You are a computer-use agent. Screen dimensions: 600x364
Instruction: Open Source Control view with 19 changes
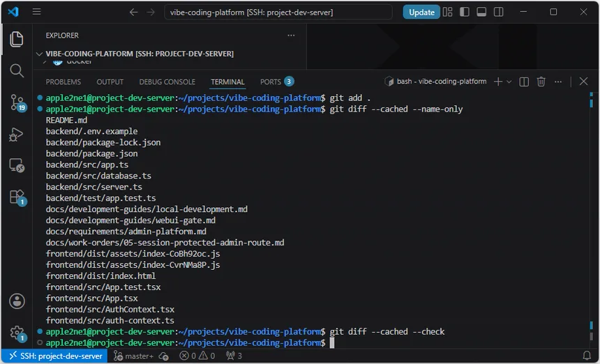[17, 103]
